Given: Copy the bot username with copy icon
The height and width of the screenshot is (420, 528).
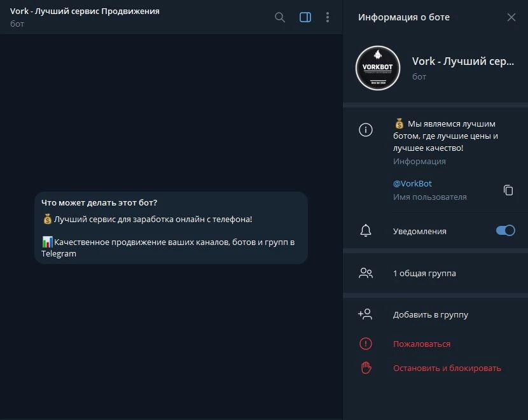Looking at the screenshot, I should tap(508, 190).
